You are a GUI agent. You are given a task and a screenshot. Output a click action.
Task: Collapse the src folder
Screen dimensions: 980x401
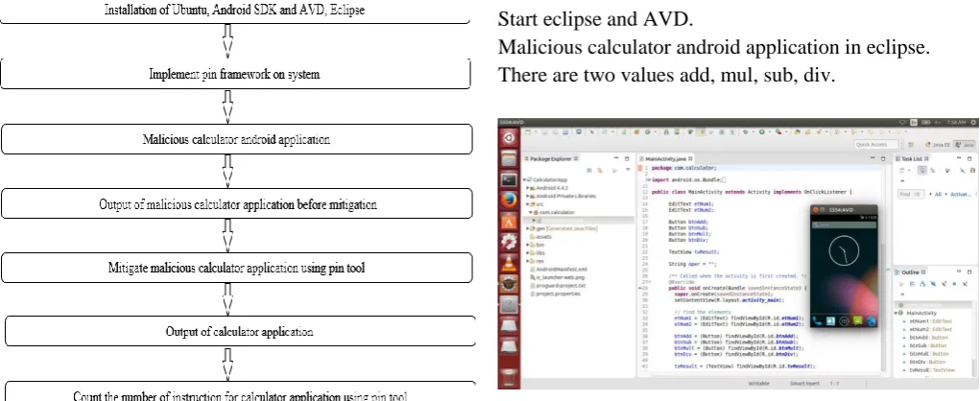[529, 204]
